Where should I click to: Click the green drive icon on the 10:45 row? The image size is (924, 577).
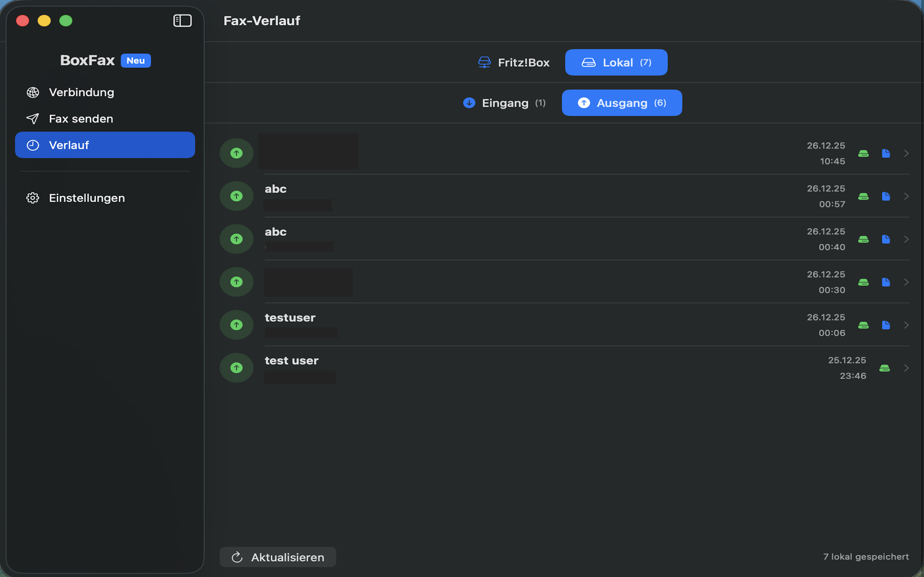pyautogui.click(x=863, y=153)
